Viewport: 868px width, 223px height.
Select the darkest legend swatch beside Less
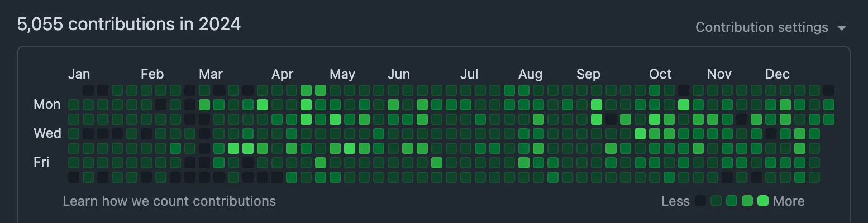700,201
